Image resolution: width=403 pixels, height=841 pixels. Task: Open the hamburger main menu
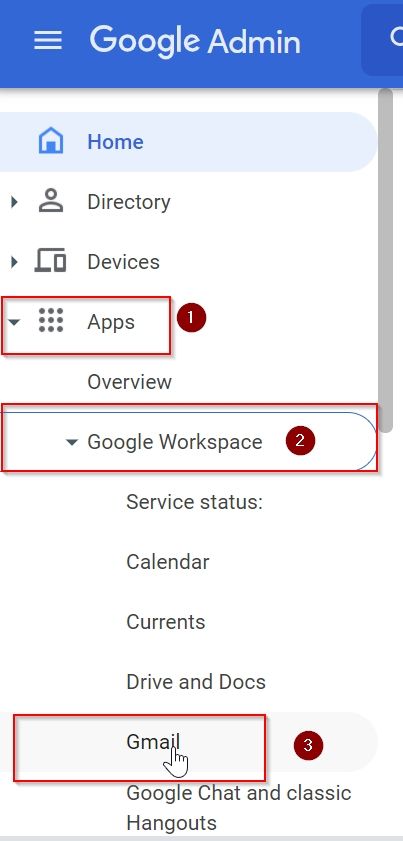coord(48,40)
